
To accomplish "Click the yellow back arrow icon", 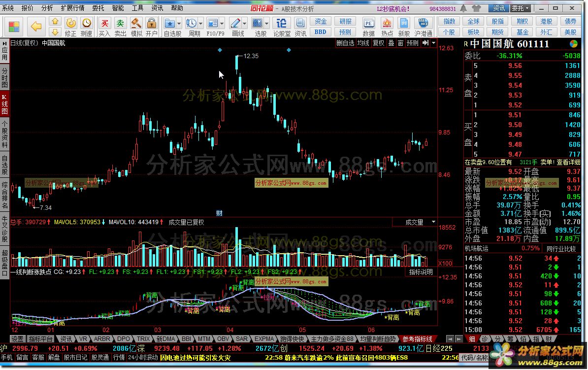I will (x=36, y=27).
